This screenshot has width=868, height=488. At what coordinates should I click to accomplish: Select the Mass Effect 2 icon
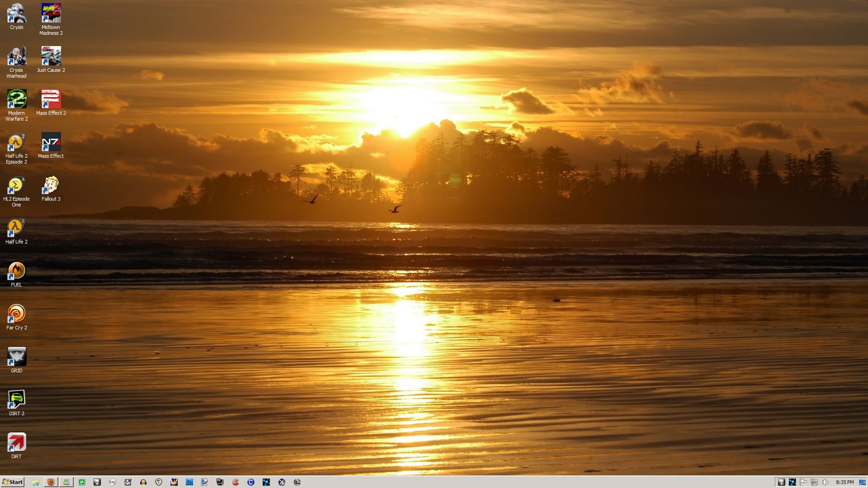click(51, 99)
